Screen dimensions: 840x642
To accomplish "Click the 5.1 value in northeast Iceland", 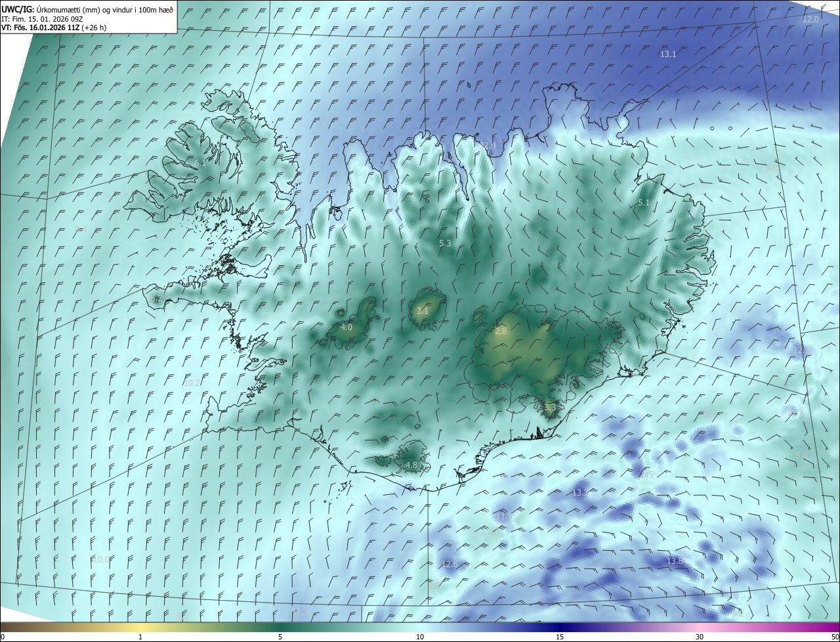I will point(644,203).
